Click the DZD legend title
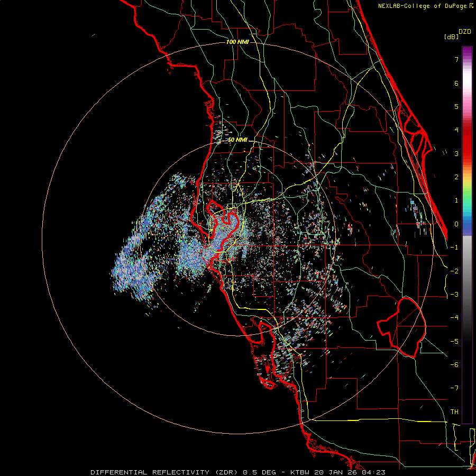The image size is (476, 476). coord(465,32)
